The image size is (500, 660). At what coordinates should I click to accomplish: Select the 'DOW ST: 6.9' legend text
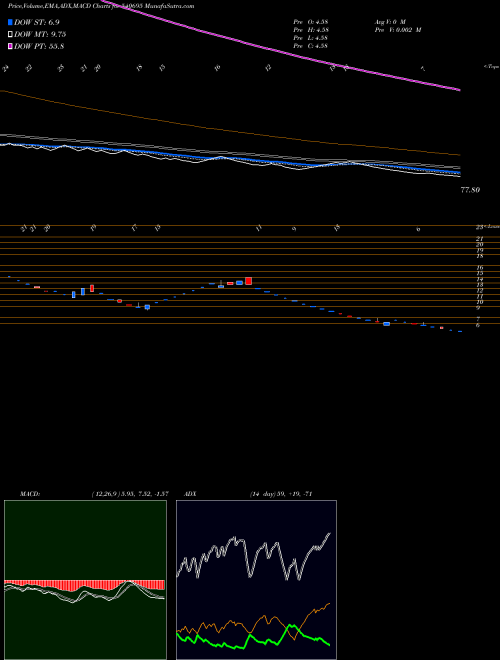[x=35, y=22]
